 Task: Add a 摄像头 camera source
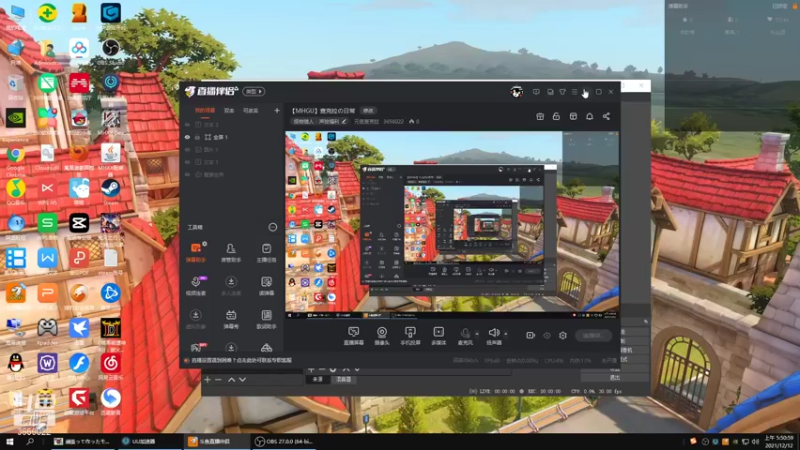click(382, 336)
